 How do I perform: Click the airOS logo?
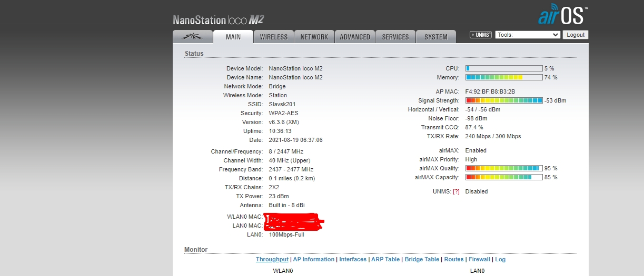click(x=563, y=16)
